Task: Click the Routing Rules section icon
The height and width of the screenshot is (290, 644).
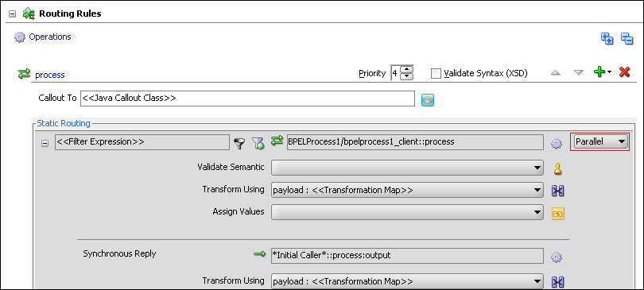Action: [x=29, y=14]
